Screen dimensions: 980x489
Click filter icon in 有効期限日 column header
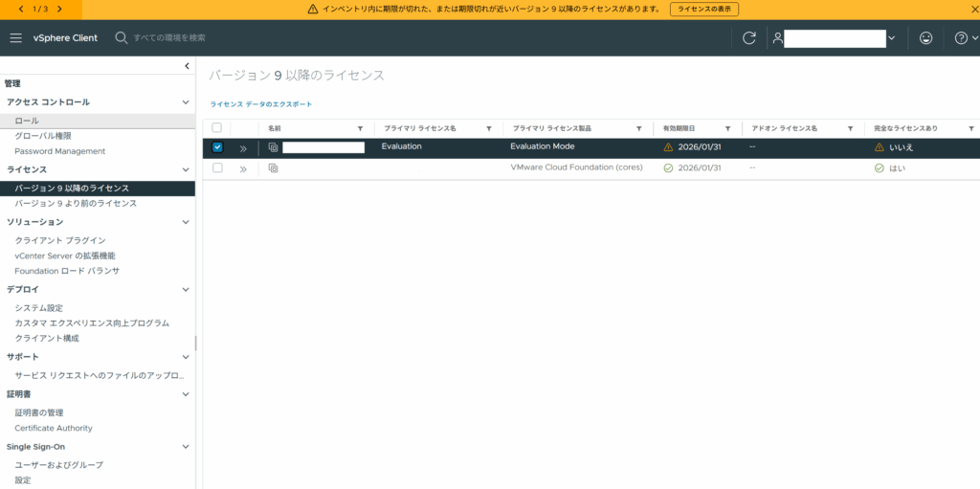click(x=727, y=128)
